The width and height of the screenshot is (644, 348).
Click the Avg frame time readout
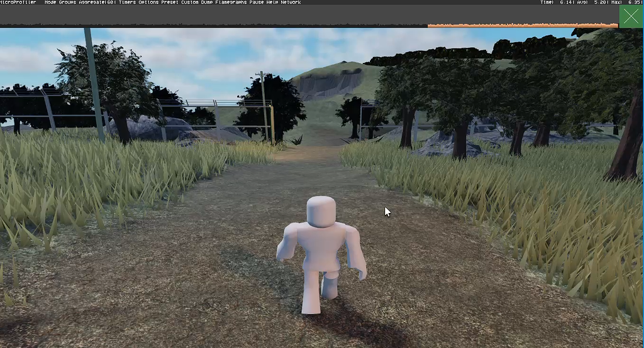pyautogui.click(x=592, y=2)
